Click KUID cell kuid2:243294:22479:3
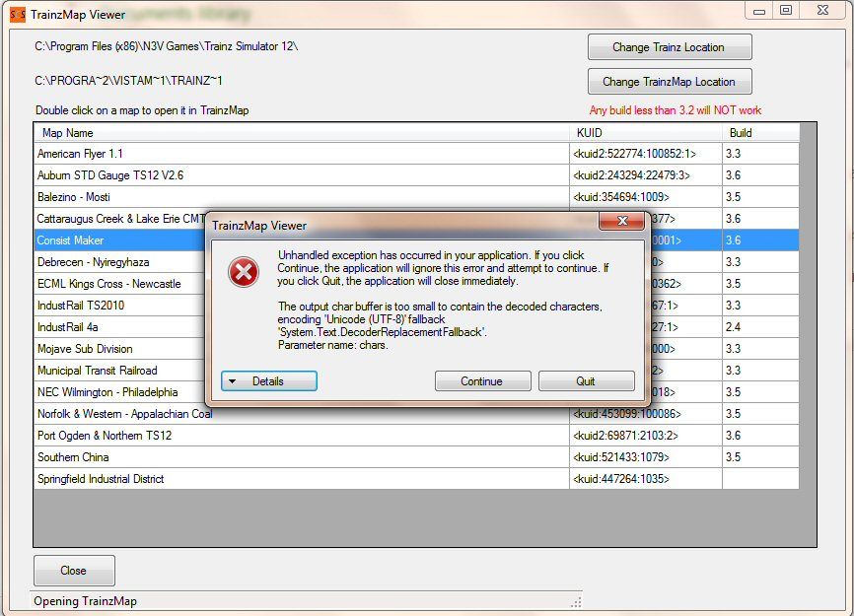The width and height of the screenshot is (854, 616). 646,175
